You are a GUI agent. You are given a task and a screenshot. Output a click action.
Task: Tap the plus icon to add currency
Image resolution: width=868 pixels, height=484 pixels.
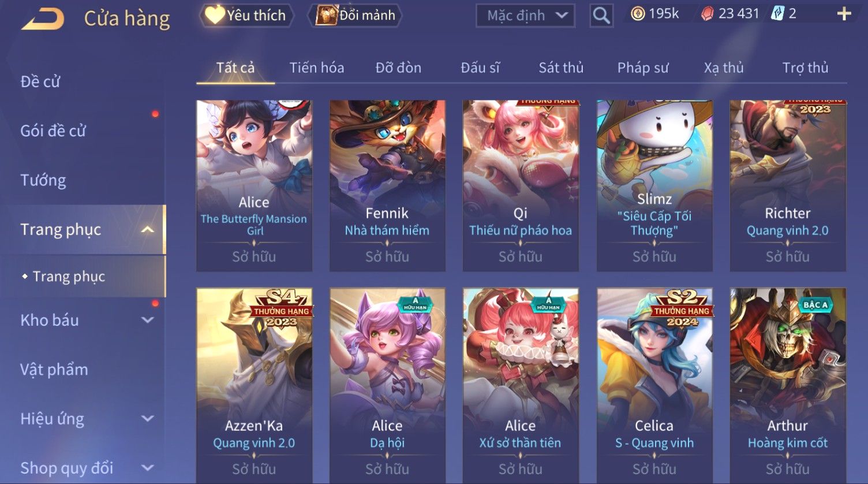(844, 14)
